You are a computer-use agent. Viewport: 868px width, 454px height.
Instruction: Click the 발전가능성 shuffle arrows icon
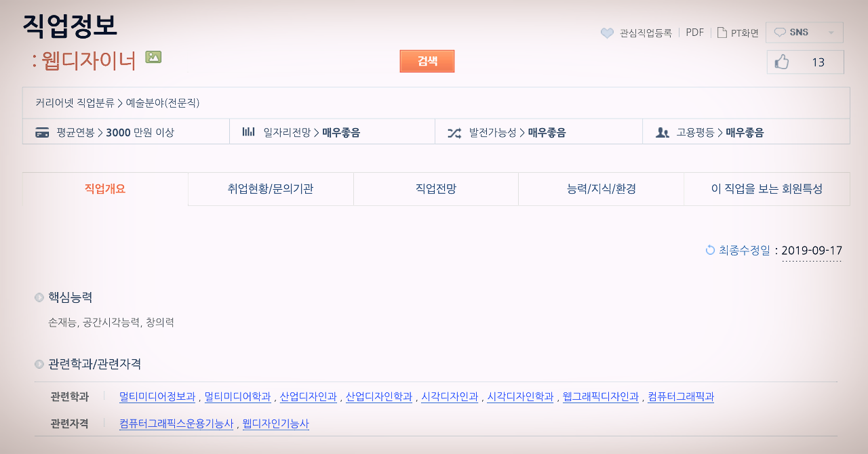[x=454, y=133]
